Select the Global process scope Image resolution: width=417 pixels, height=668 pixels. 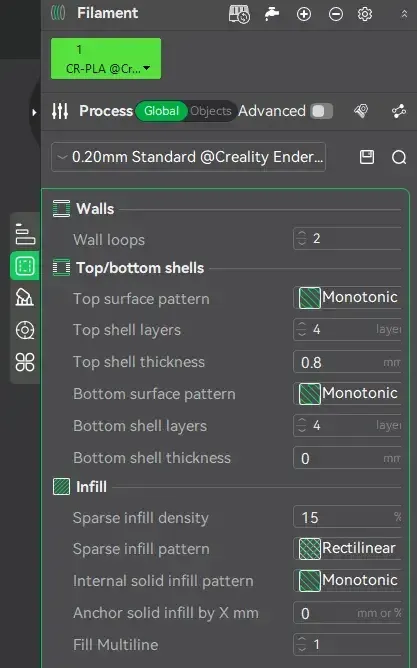point(161,111)
